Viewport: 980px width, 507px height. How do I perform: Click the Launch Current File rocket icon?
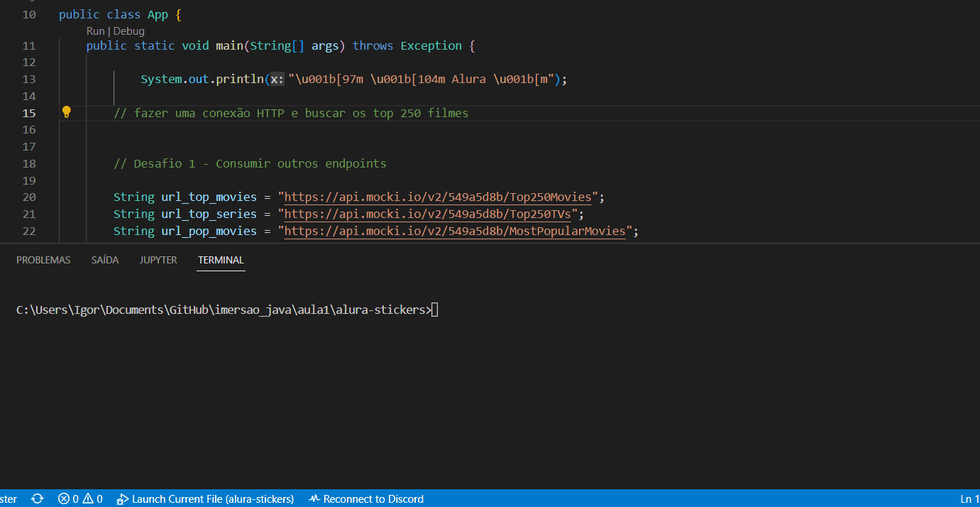pyautogui.click(x=122, y=498)
